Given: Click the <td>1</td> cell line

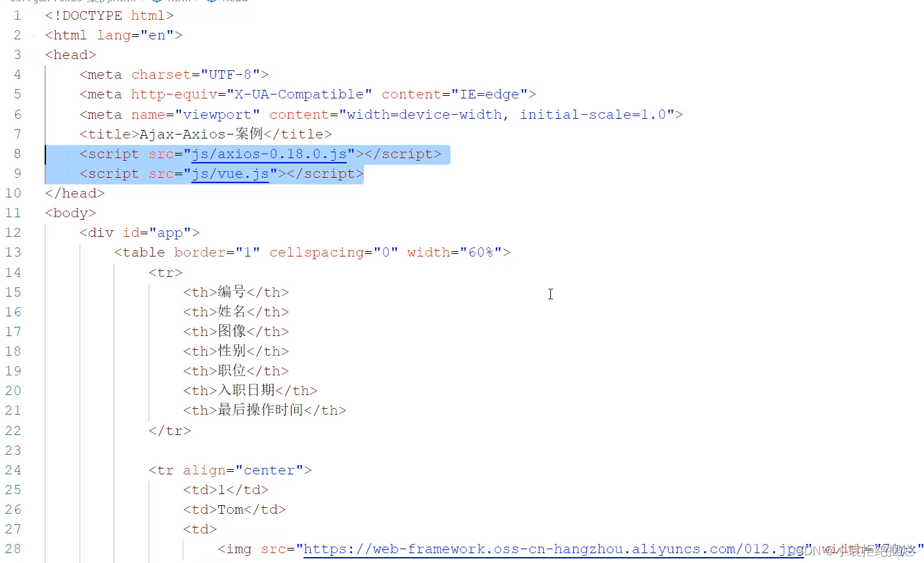Looking at the screenshot, I should [x=226, y=490].
